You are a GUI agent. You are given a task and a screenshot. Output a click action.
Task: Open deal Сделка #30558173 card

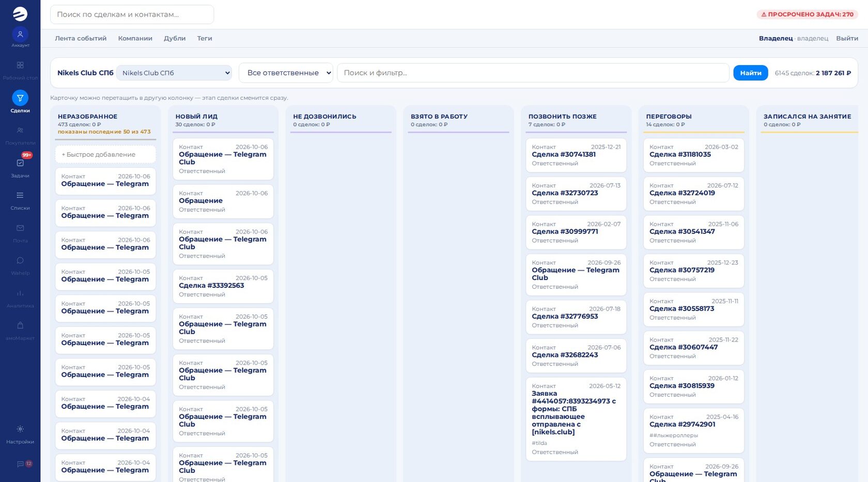(x=694, y=309)
